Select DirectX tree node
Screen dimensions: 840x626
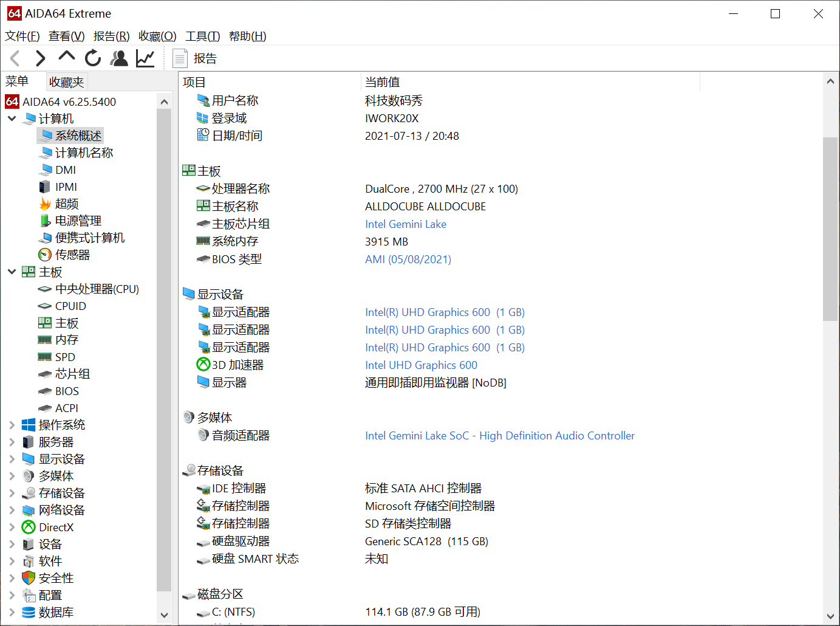tap(48, 527)
